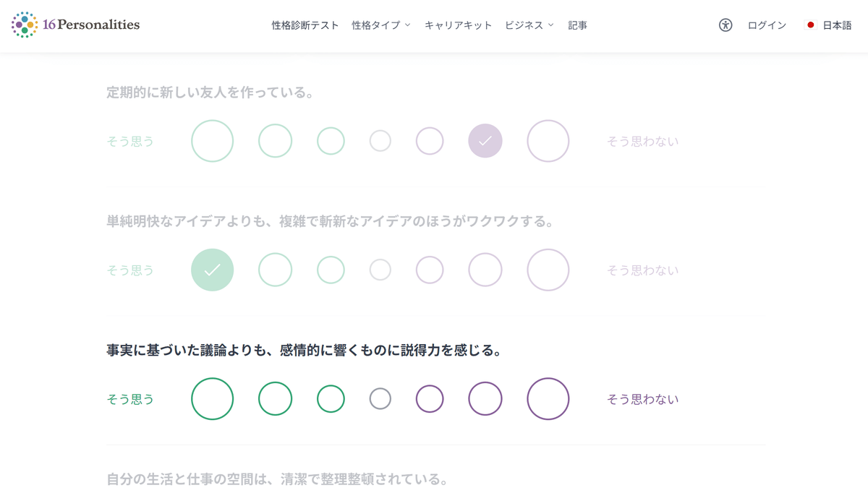Viewport: 868px width, 493px height.
Task: Expand the 性格タイプ dropdown menu
Action: (x=380, y=25)
